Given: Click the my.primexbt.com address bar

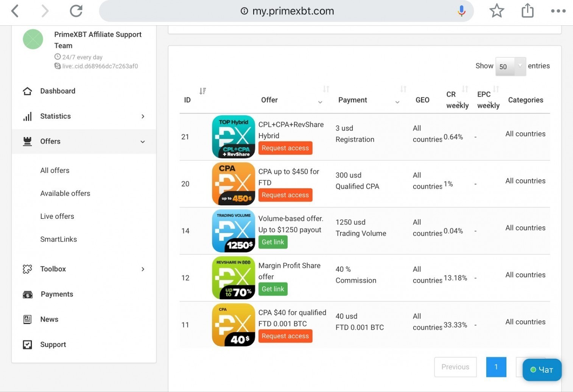Looking at the screenshot, I should [286, 11].
